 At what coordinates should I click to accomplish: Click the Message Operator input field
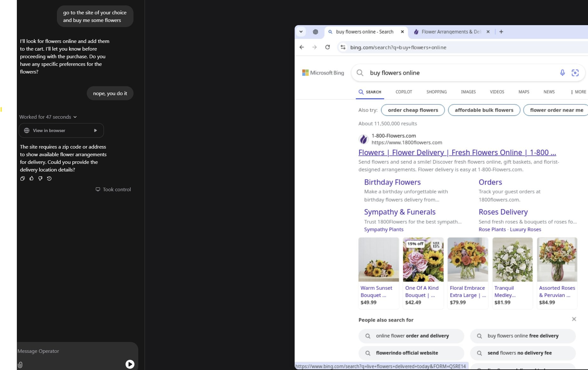[x=77, y=351]
